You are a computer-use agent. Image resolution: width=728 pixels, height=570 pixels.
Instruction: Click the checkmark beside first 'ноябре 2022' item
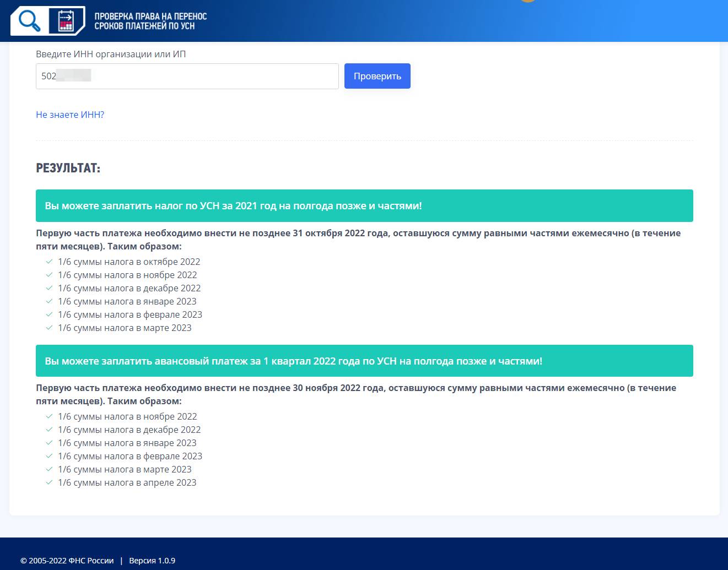coord(49,275)
